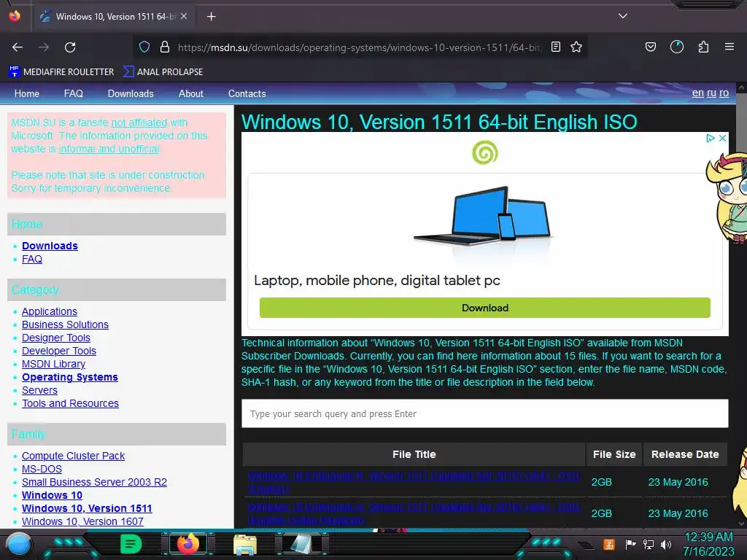Switch site language to ro
Viewport: 747px width, 560px height.
point(724,93)
